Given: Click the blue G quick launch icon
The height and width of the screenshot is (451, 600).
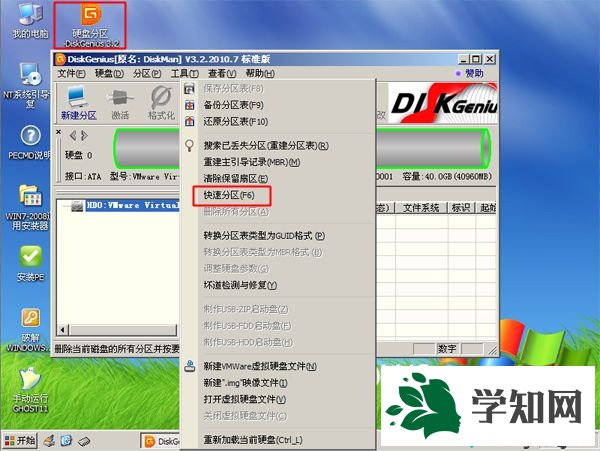Looking at the screenshot, I should click(x=66, y=441).
